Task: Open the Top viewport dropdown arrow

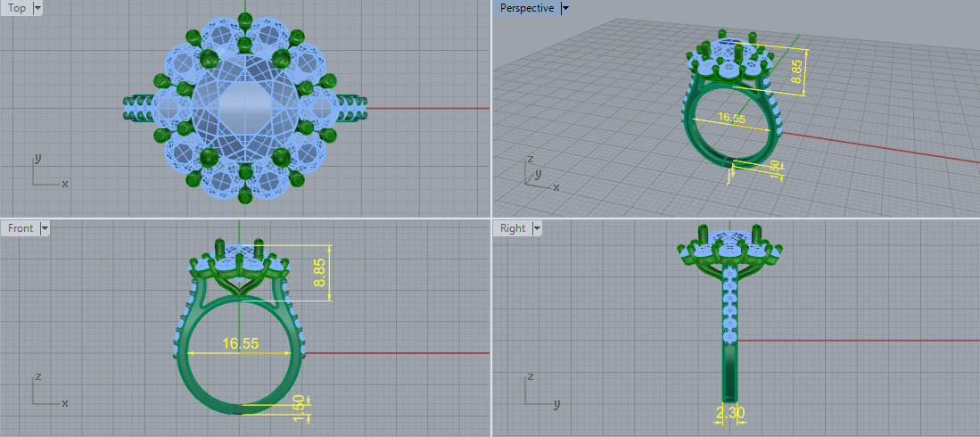Action: click(37, 8)
